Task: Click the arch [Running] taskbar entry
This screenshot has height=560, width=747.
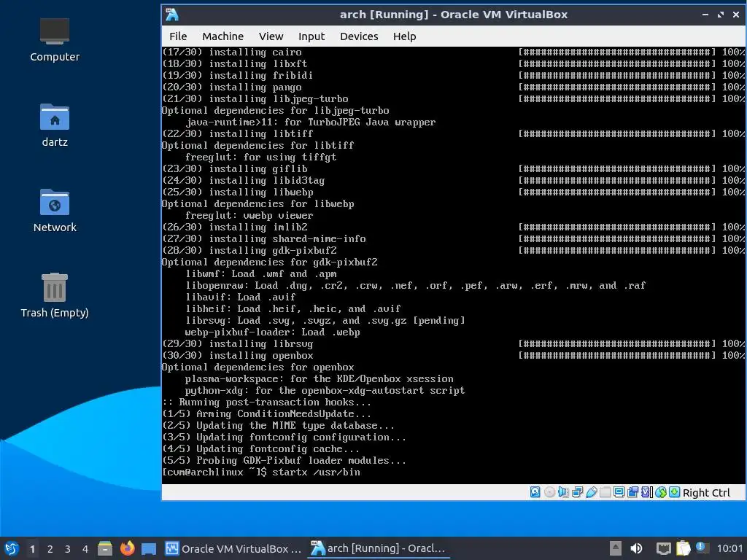Action: pos(379,548)
